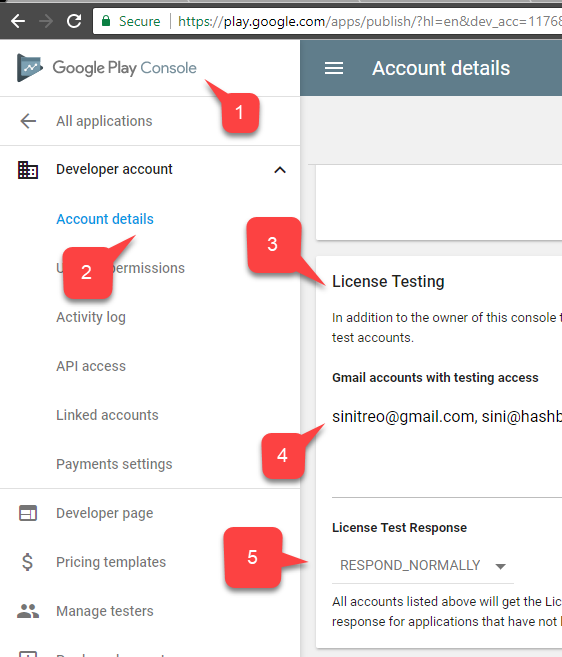Open the RESPOND_NORMALLY license response dropdown
The height and width of the screenshot is (657, 562).
[x=422, y=566]
